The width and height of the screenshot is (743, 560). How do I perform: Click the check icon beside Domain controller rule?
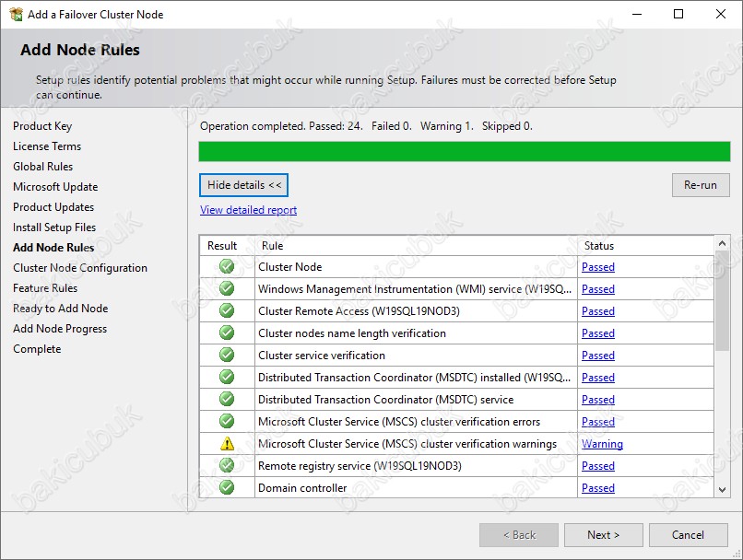point(227,487)
